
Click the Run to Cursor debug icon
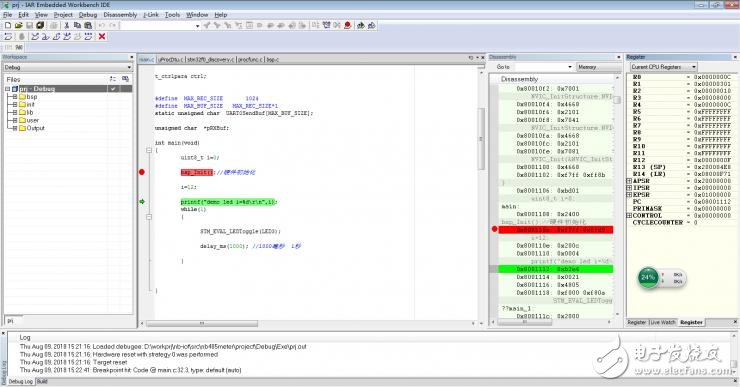click(x=77, y=37)
